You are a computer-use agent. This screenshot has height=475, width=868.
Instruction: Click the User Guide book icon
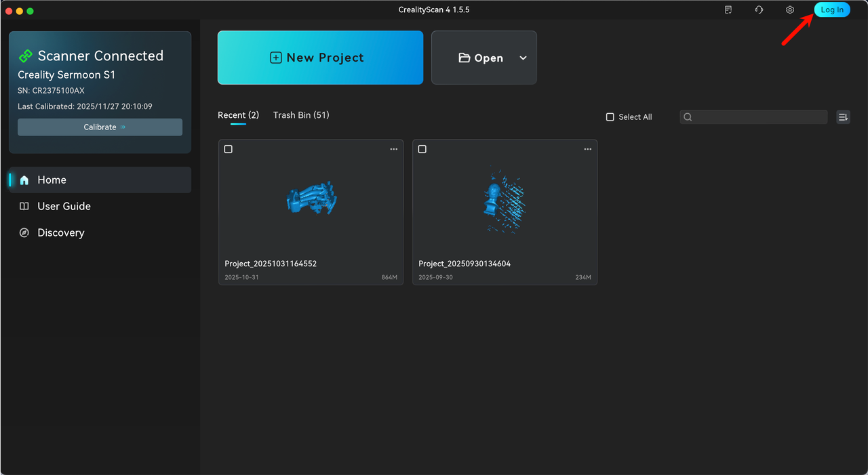click(24, 207)
